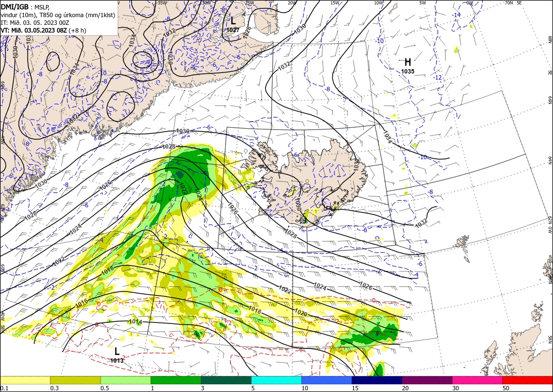Click the '25W' longitude label
The height and width of the screenshot is (392, 553).
click(249, 3)
